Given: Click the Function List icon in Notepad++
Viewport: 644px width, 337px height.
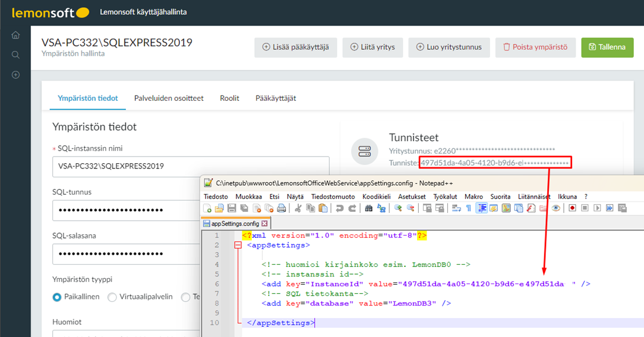Looking at the screenshot, I should [531, 208].
